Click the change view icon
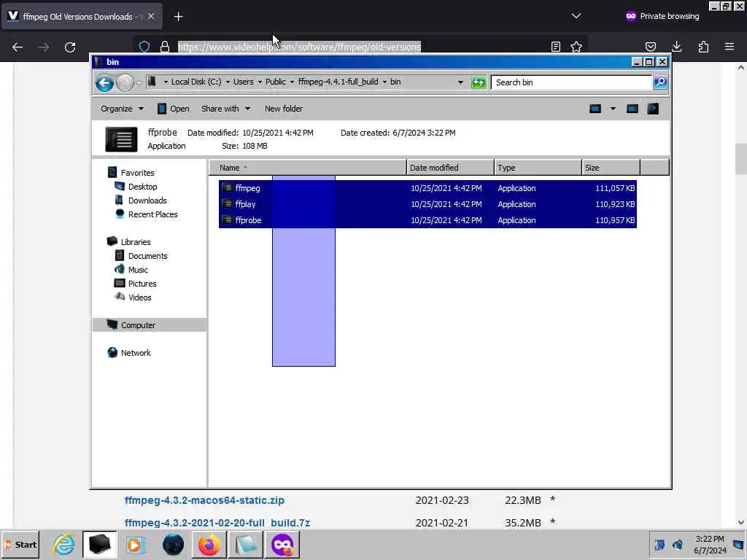Image resolution: width=747 pixels, height=560 pixels. point(595,109)
